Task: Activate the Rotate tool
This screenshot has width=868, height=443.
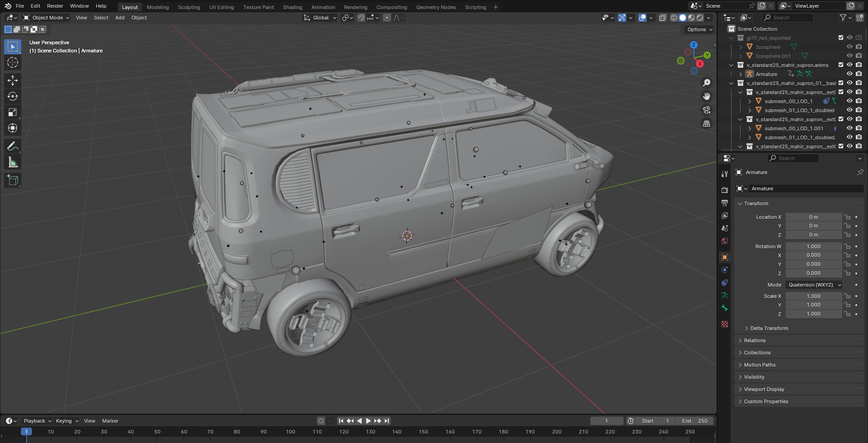Action: click(x=13, y=96)
